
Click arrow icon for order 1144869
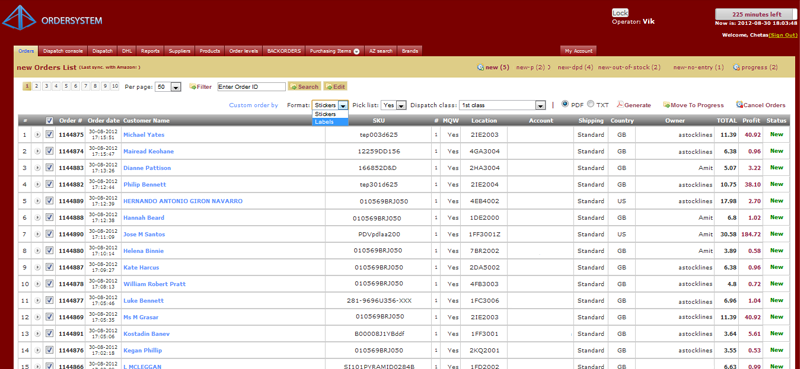37,317
